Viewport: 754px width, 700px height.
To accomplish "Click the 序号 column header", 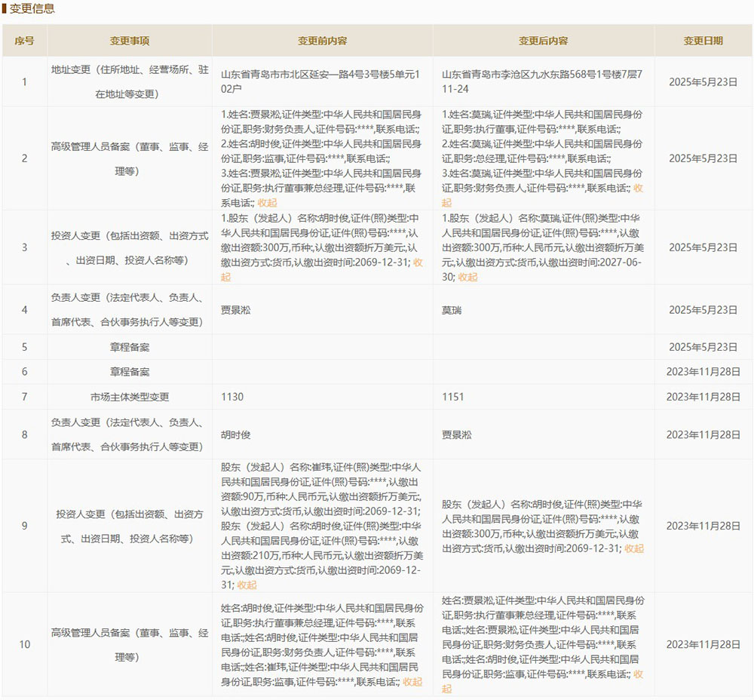I will coord(25,41).
